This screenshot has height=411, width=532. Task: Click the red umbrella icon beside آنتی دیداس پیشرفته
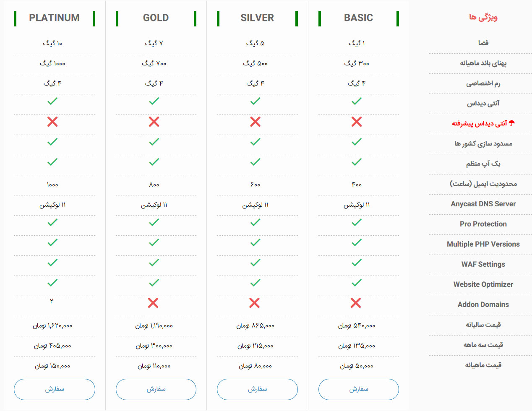coord(511,123)
